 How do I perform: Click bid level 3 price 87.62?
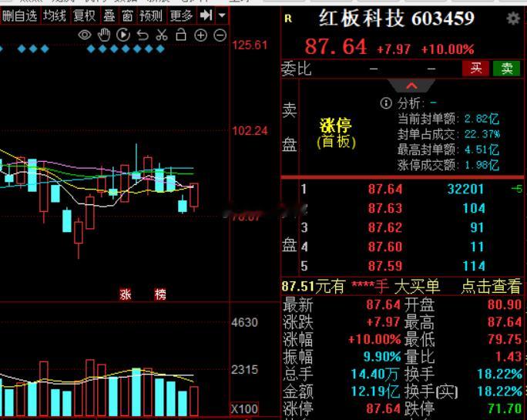point(385,227)
